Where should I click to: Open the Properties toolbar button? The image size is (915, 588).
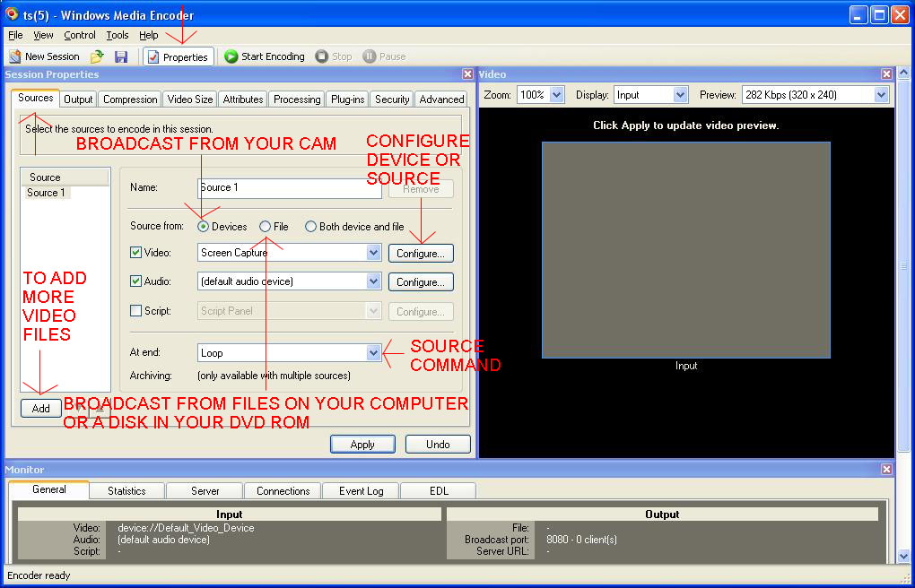(179, 56)
